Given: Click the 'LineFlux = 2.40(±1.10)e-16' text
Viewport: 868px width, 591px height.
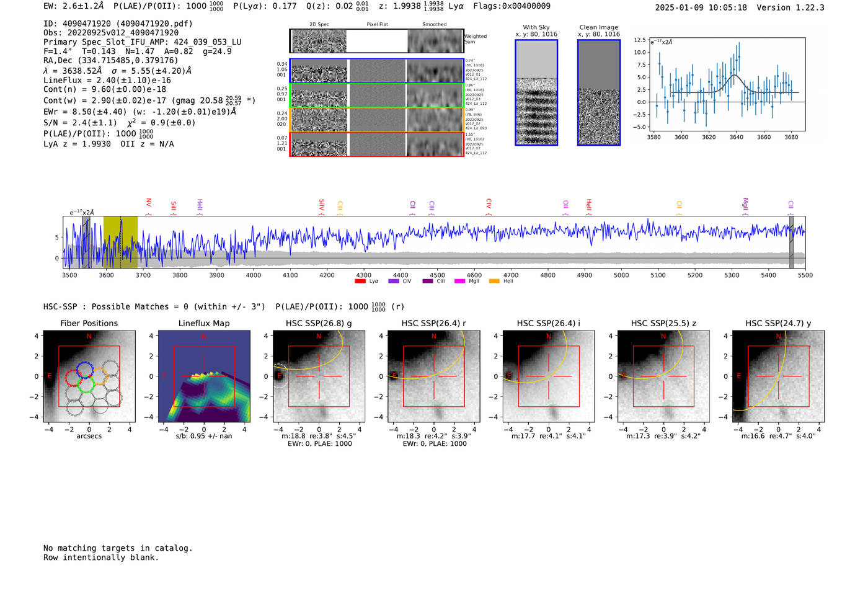Looking at the screenshot, I should (x=107, y=80).
